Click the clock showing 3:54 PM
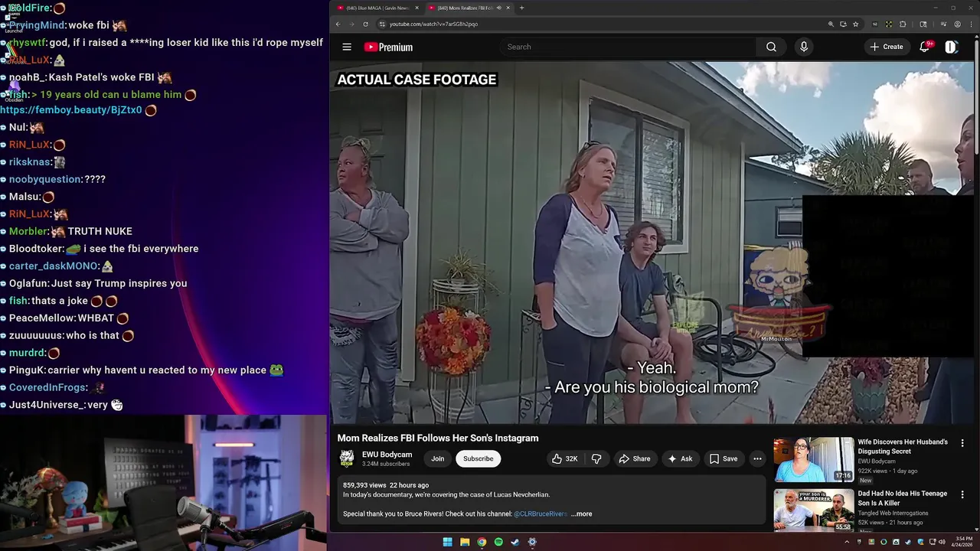980x551 pixels. click(x=963, y=542)
